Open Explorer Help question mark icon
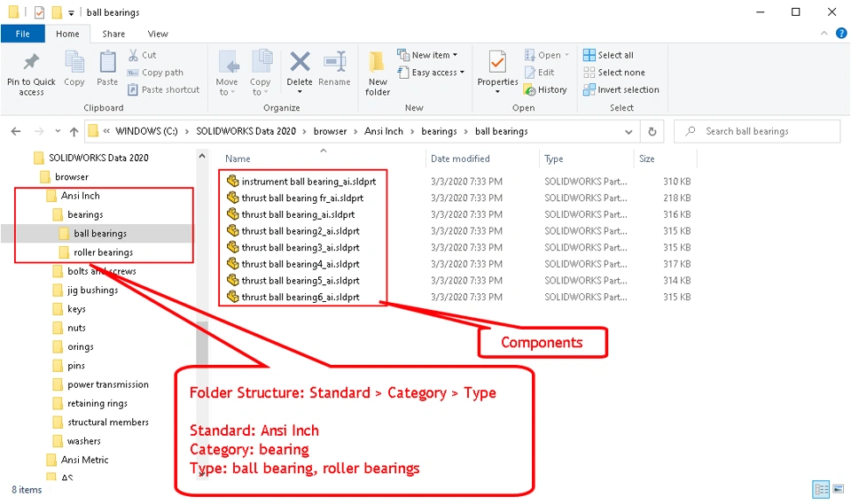Screen dimensions: 851x504 coord(841,33)
